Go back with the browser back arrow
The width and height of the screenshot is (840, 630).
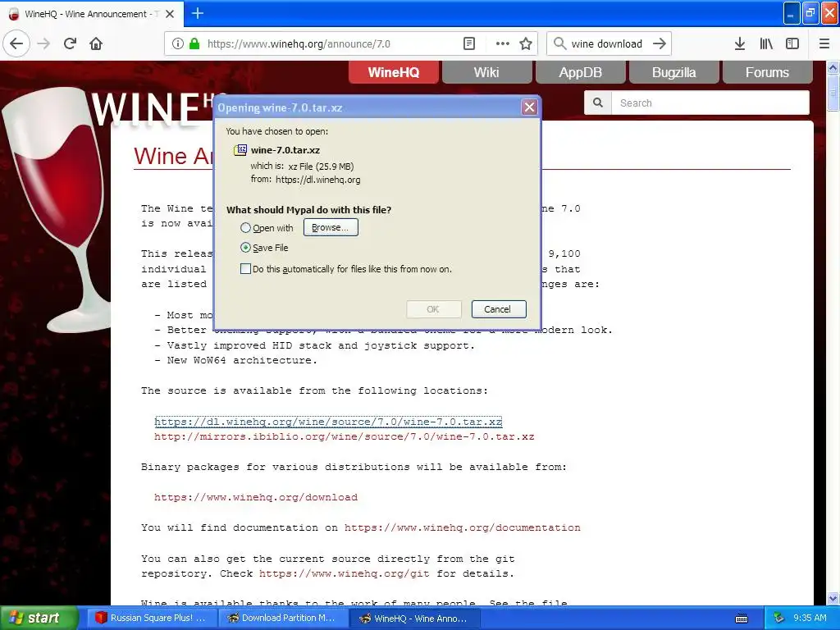point(16,43)
